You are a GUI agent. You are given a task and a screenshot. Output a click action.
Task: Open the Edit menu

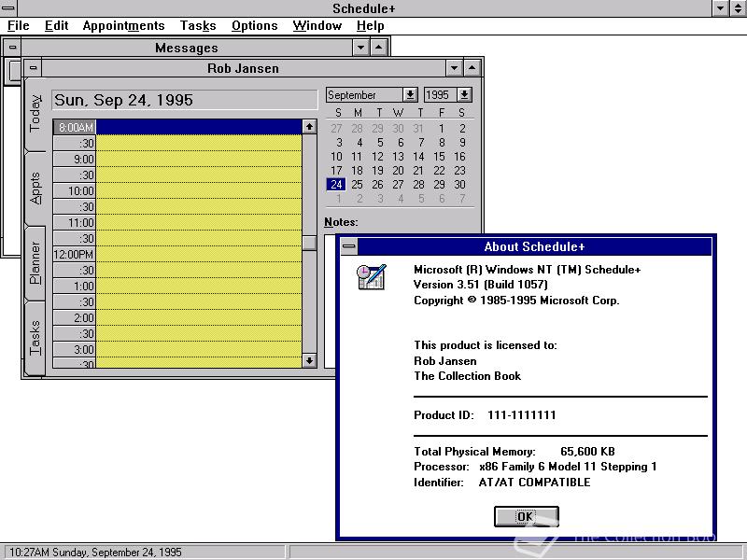click(56, 26)
